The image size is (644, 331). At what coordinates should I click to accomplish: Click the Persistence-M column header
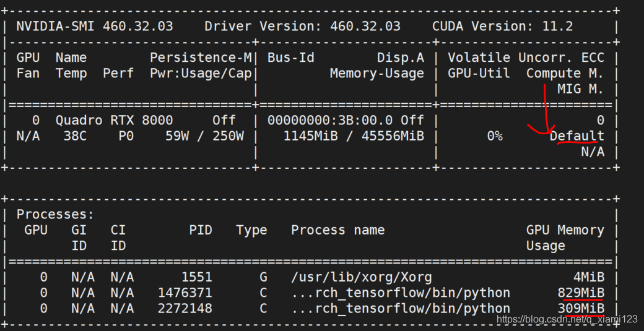(x=201, y=58)
